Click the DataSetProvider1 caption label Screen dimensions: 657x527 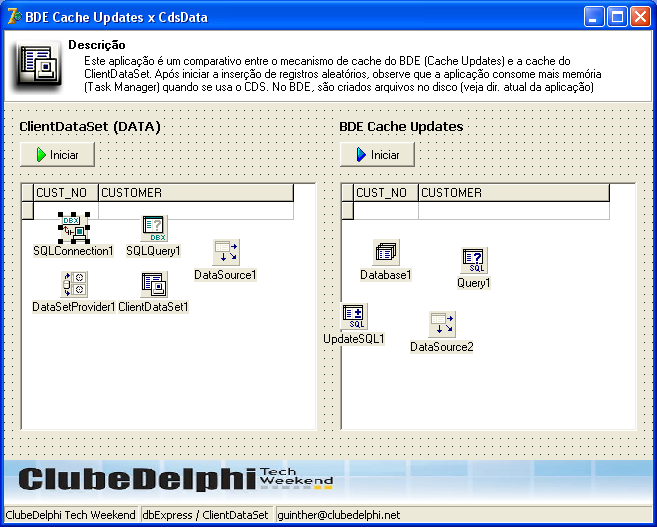pos(74,307)
